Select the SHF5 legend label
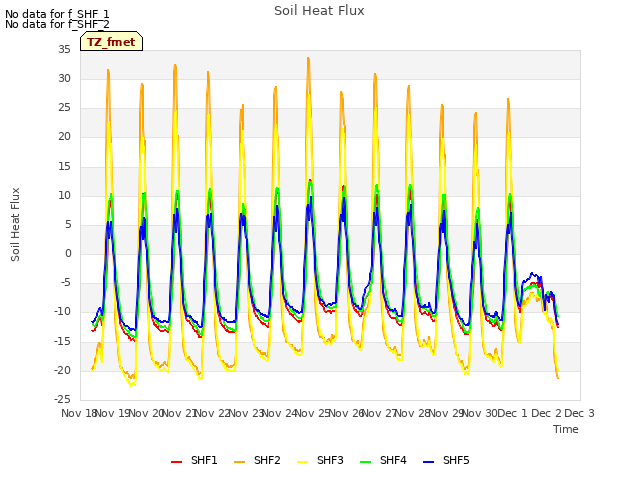 (456, 460)
